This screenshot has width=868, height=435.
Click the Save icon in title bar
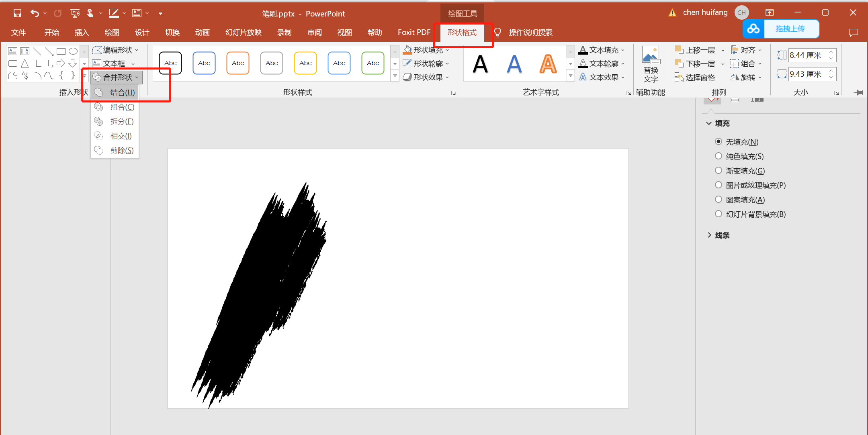point(17,13)
